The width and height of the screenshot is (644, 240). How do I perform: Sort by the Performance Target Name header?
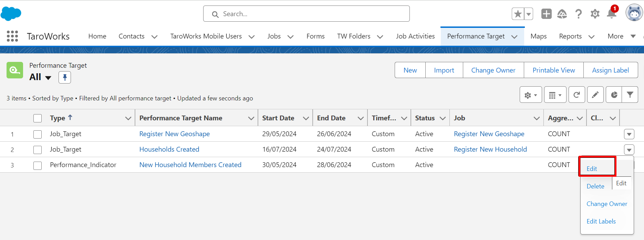tap(181, 118)
